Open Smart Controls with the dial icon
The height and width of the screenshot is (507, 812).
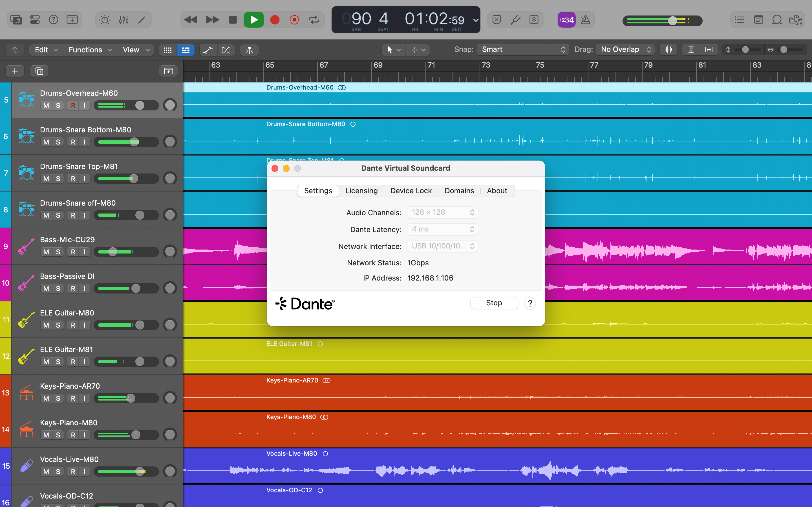point(104,20)
